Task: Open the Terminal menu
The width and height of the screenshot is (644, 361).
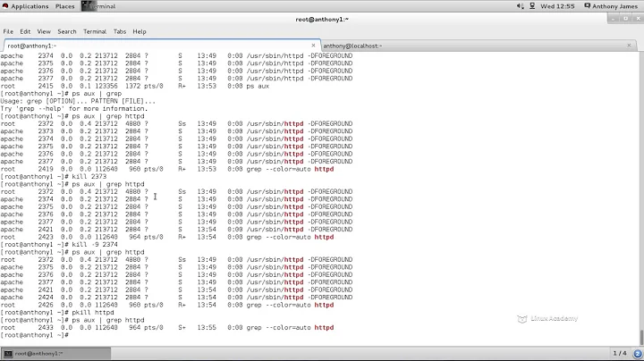Action: (x=95, y=31)
